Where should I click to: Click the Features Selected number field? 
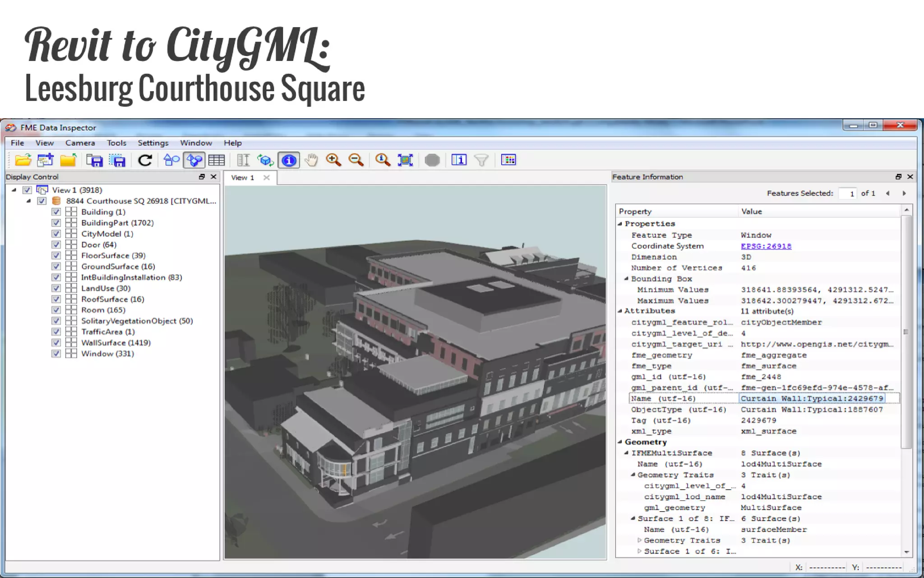847,194
